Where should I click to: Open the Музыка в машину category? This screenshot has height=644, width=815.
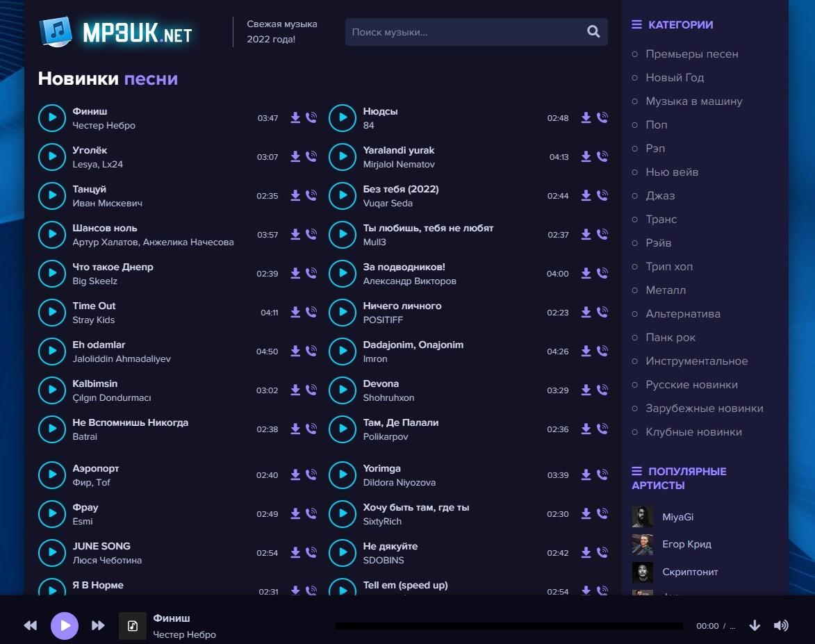click(x=693, y=101)
